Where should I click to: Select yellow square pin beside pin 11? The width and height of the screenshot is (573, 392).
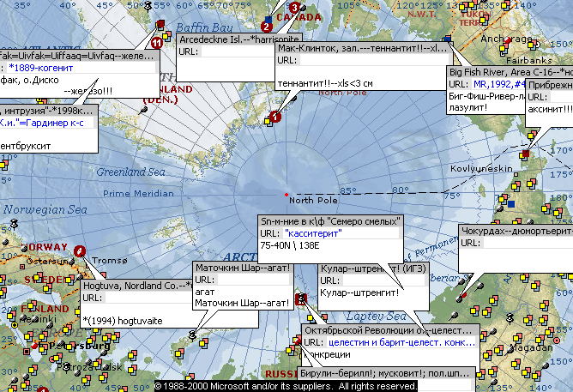pos(166,36)
